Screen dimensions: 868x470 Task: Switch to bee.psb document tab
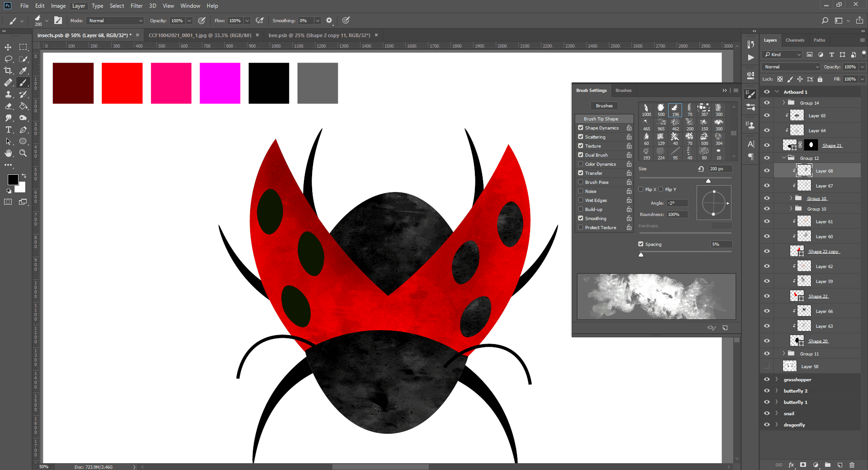[x=319, y=35]
